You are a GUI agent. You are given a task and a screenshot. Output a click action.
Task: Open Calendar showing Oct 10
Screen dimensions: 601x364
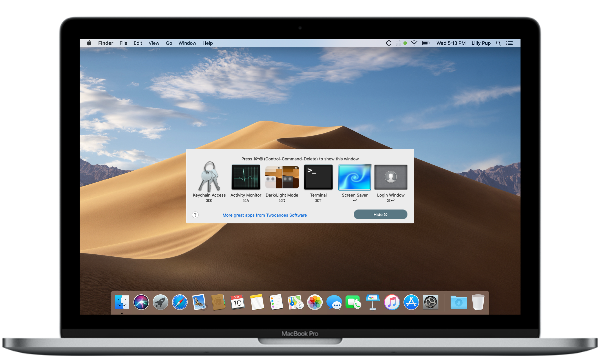click(237, 302)
